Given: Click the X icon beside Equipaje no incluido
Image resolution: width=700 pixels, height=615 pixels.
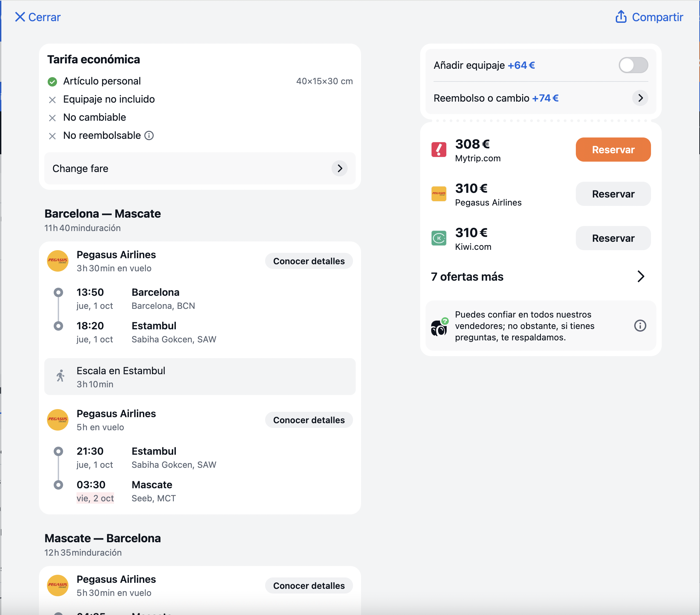Looking at the screenshot, I should 52,100.
